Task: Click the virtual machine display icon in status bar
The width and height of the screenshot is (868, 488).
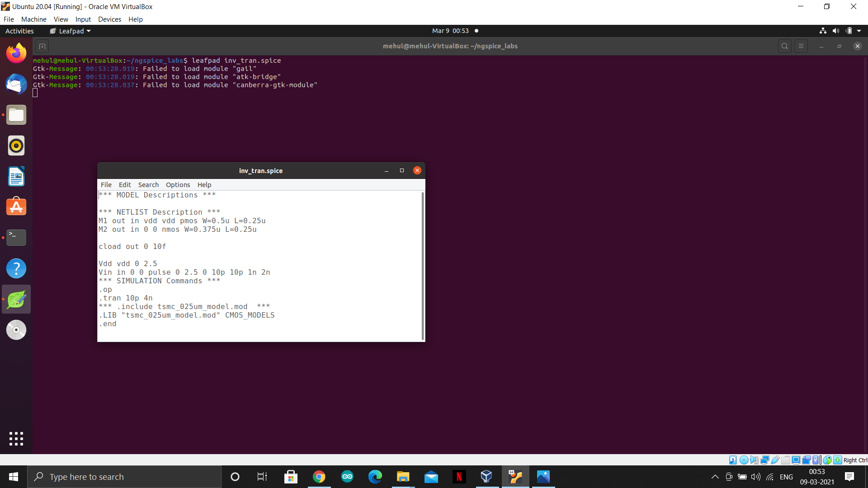Action: (x=796, y=460)
